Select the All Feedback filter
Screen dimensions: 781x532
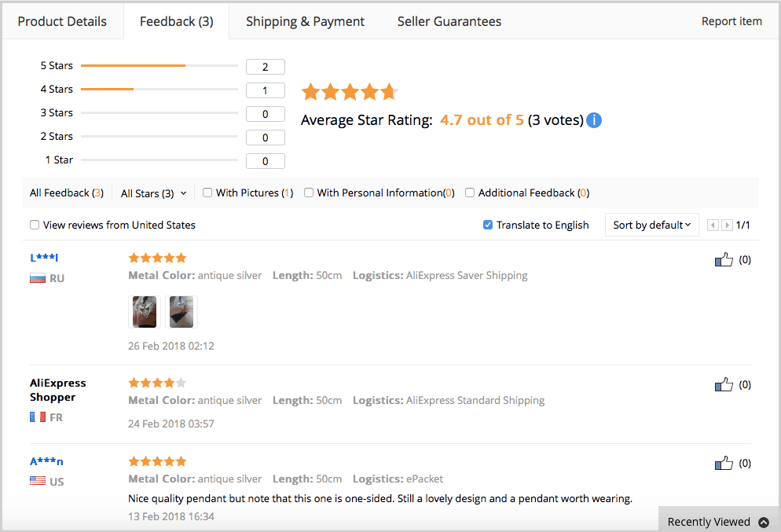(x=67, y=193)
